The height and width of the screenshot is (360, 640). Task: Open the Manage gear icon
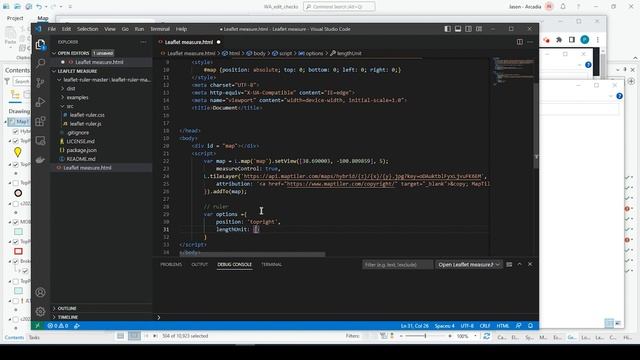[40, 311]
